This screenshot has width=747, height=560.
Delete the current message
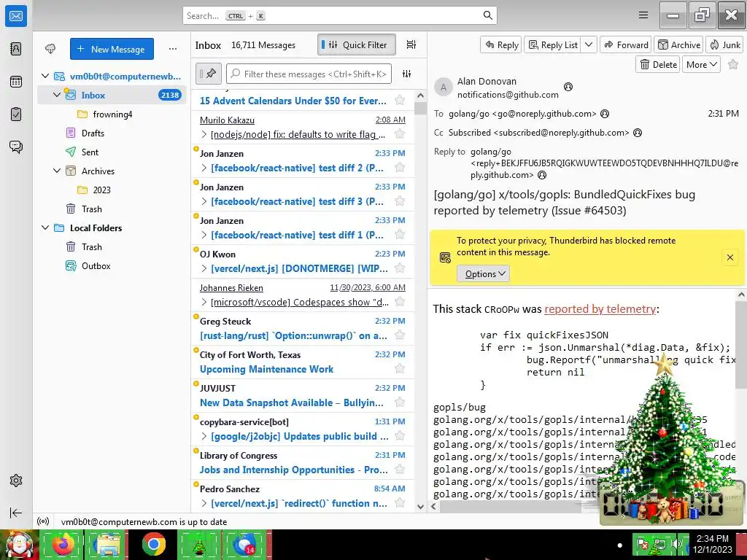click(659, 64)
